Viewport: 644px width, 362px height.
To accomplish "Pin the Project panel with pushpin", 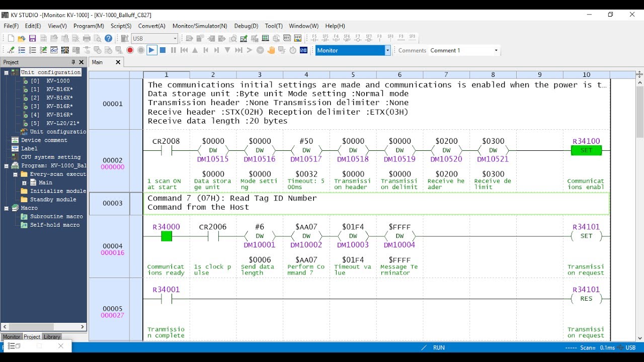I will 73,62.
